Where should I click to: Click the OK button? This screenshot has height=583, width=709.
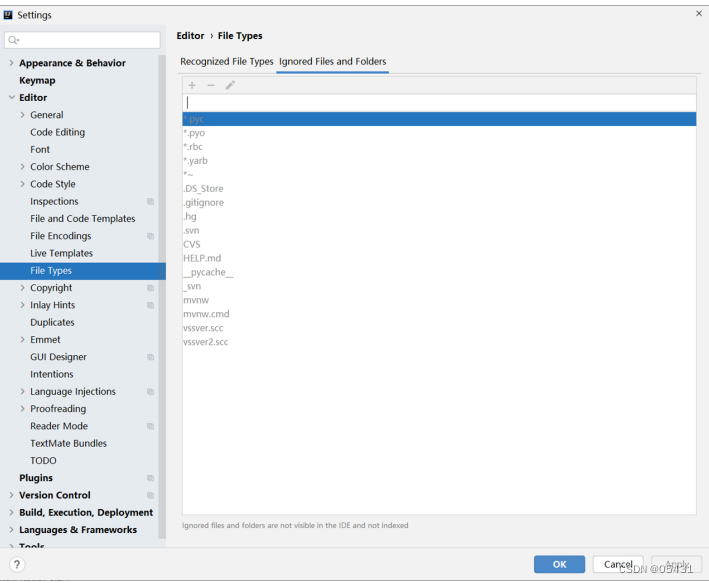559,564
